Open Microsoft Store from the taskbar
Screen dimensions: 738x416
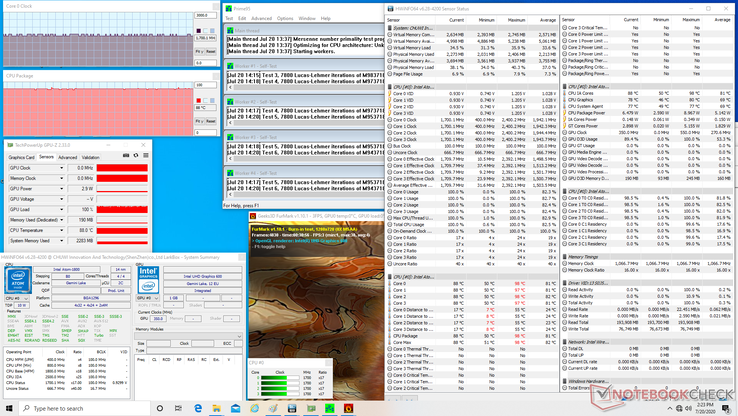(x=236, y=408)
